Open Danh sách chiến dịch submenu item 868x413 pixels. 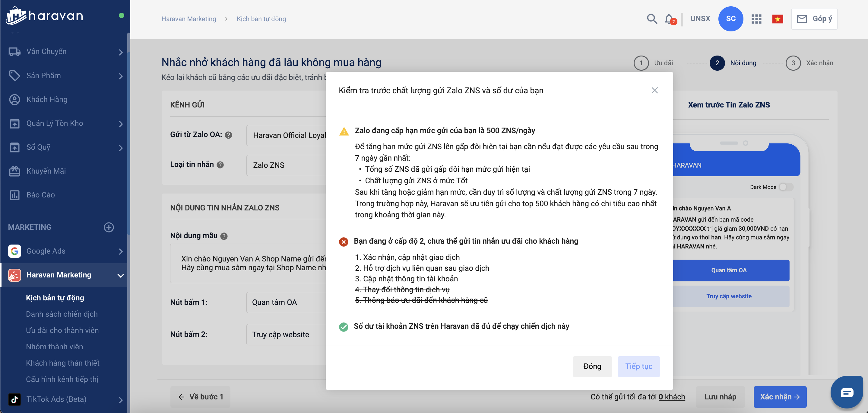[62, 314]
